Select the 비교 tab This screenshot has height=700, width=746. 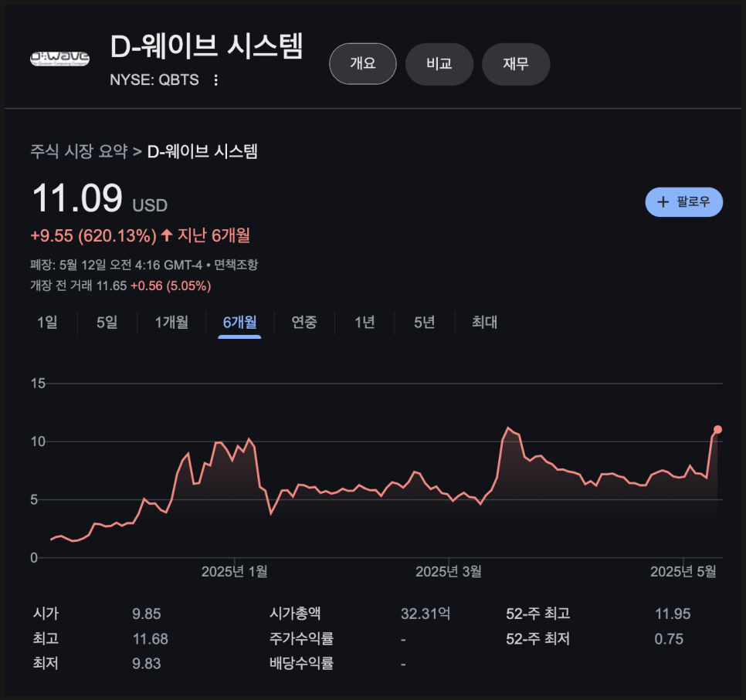click(x=439, y=64)
